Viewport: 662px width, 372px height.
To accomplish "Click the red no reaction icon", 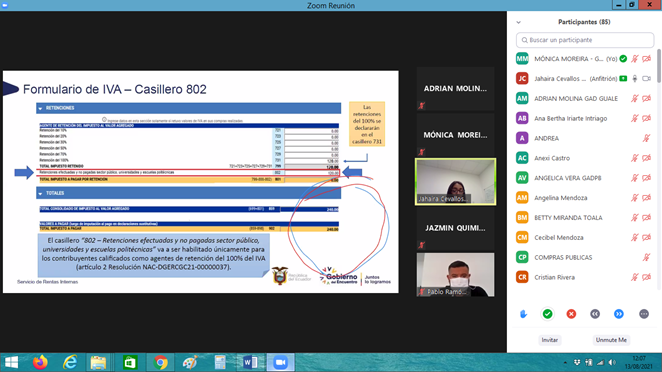I will [571, 314].
